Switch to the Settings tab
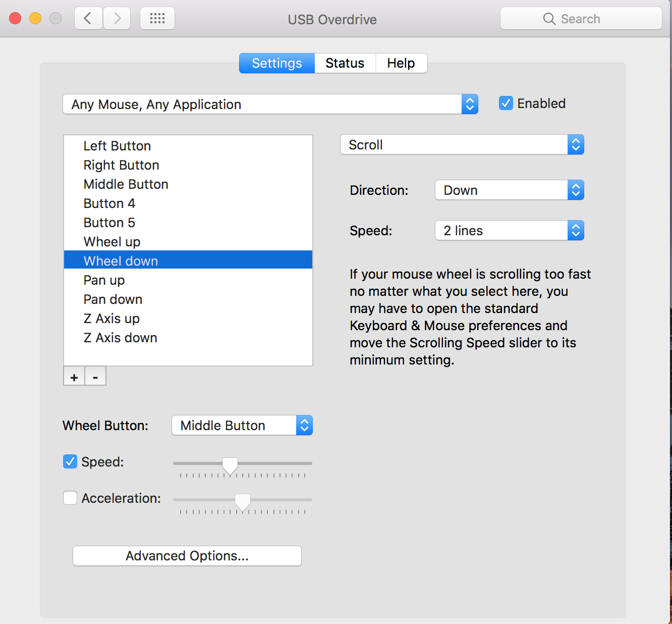 tap(277, 63)
